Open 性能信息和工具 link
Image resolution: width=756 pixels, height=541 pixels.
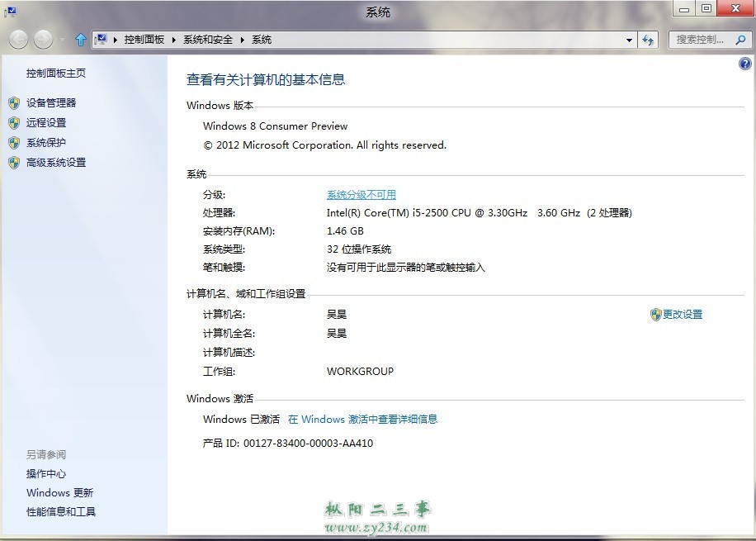61,511
